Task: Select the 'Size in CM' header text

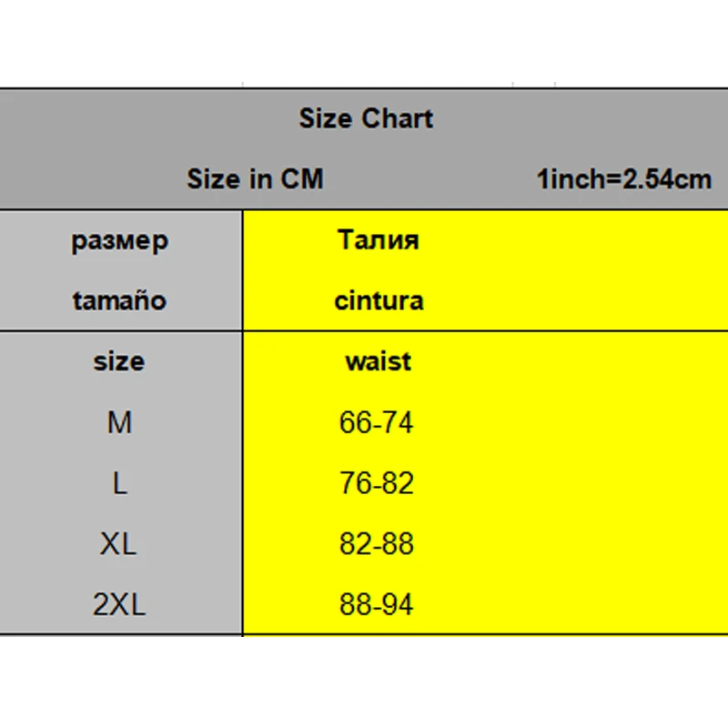Action: coord(255,178)
